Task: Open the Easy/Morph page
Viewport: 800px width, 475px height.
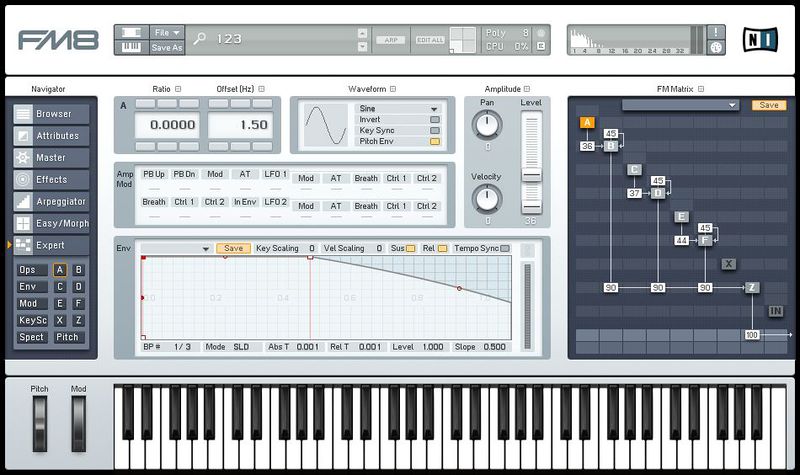Action: pos(52,223)
